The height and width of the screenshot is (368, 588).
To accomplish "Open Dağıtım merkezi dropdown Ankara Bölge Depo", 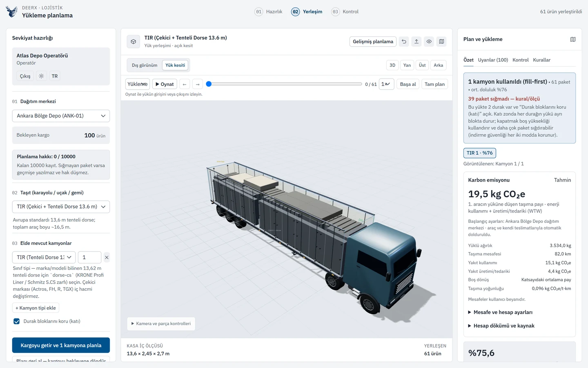I will click(61, 116).
